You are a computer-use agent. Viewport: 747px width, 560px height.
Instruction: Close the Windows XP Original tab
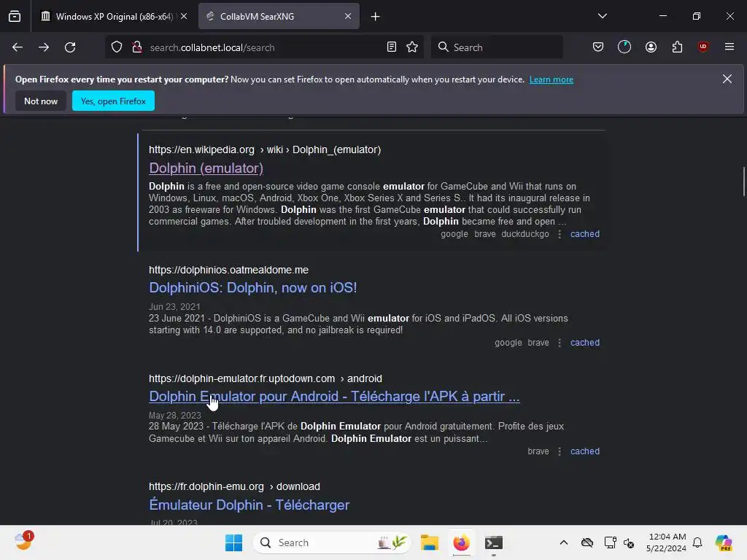184,16
